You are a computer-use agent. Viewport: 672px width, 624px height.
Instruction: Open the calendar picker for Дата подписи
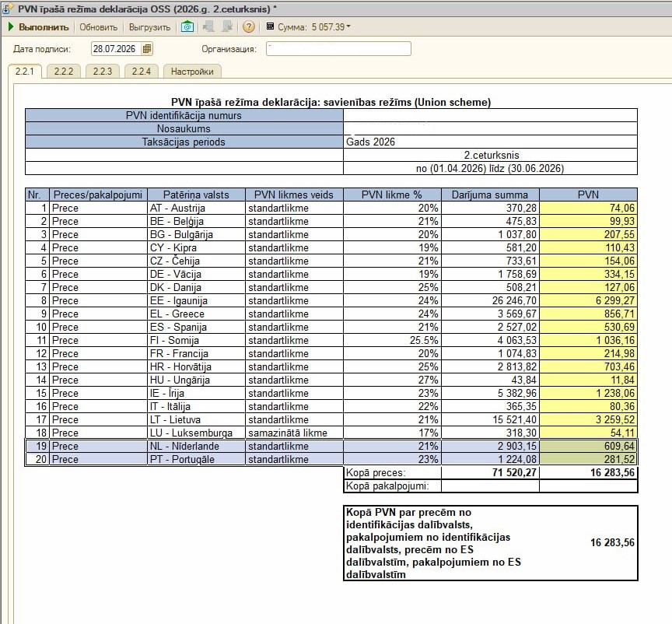pos(146,49)
